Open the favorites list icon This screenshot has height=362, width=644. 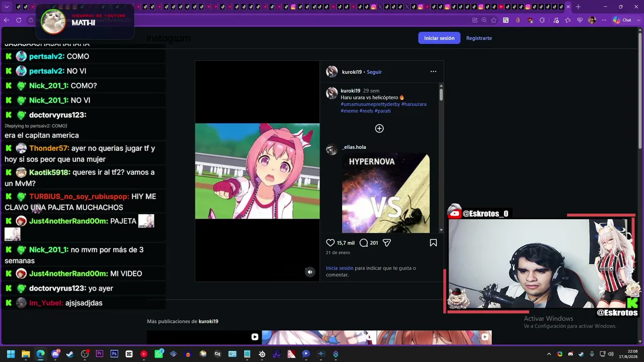click(568, 20)
